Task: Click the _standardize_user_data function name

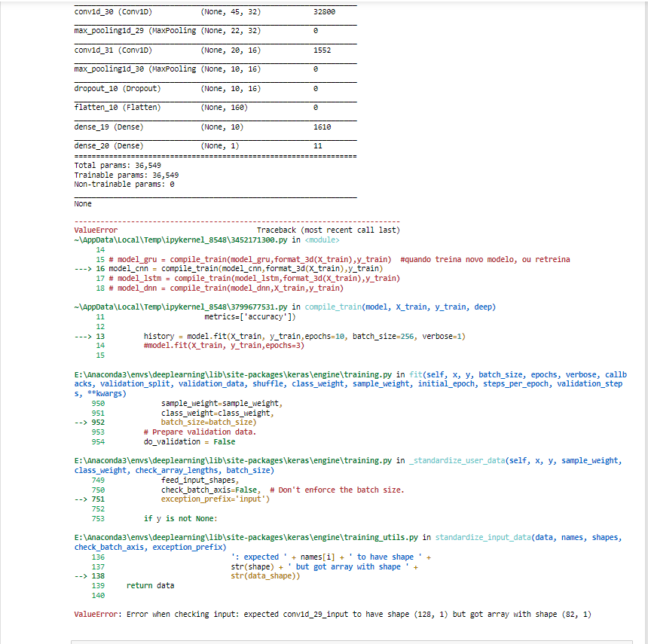Action: (x=457, y=461)
